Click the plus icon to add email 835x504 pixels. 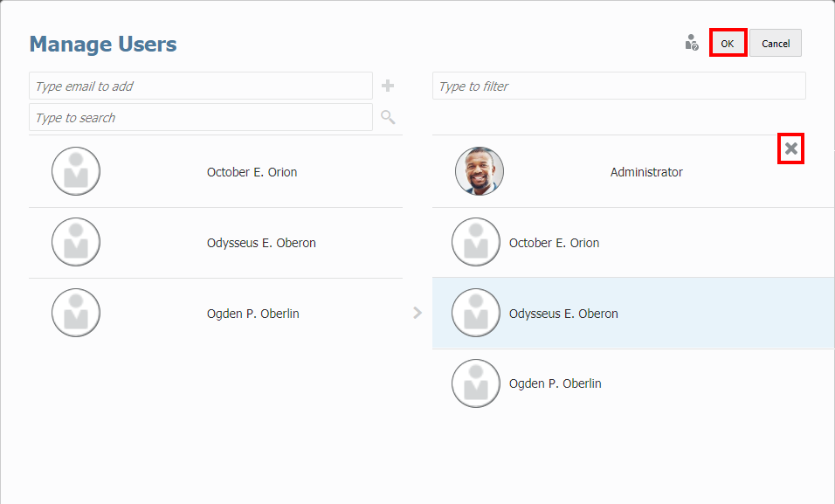tap(388, 86)
